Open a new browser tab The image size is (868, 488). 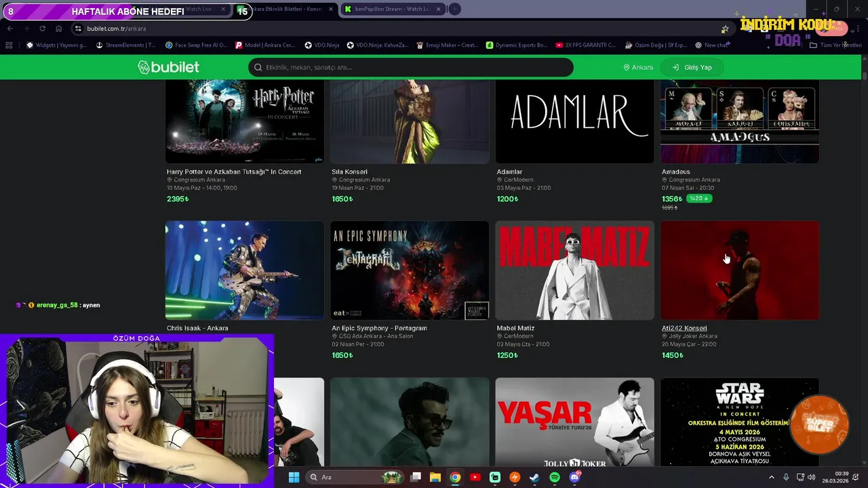pos(455,9)
